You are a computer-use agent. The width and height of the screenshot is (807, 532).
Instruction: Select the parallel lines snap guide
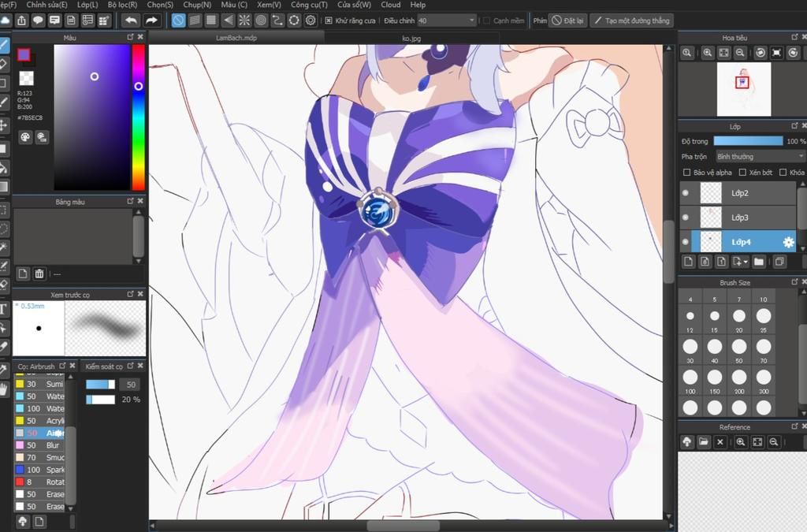click(x=195, y=20)
